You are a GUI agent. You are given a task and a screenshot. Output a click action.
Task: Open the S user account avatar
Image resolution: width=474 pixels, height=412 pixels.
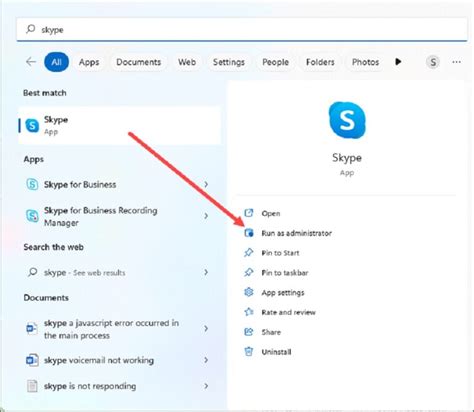point(433,62)
